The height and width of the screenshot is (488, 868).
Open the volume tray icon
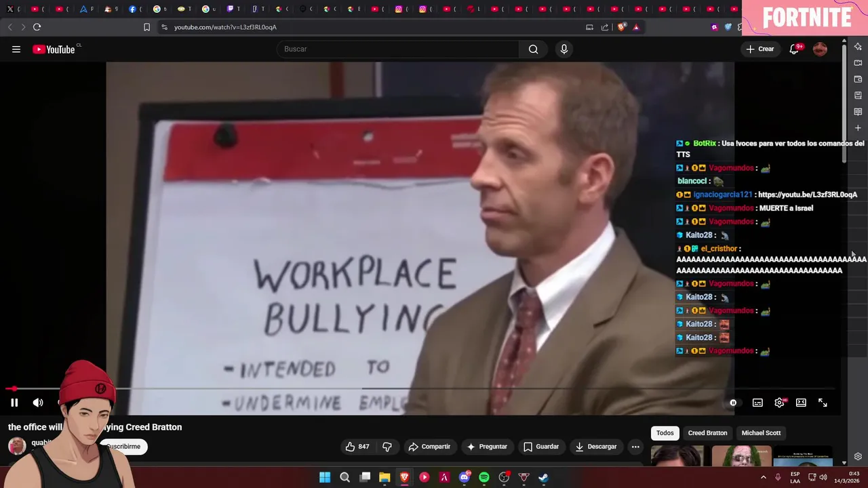[x=823, y=477]
